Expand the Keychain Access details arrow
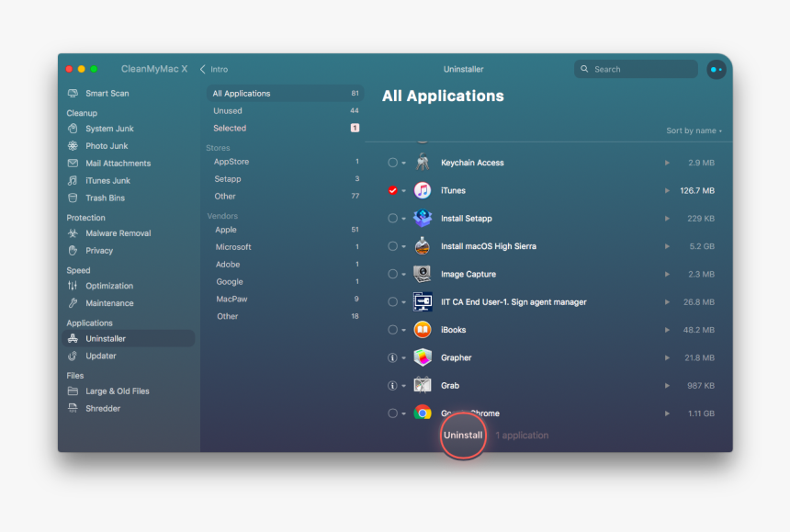The height and width of the screenshot is (532, 790). pos(667,163)
